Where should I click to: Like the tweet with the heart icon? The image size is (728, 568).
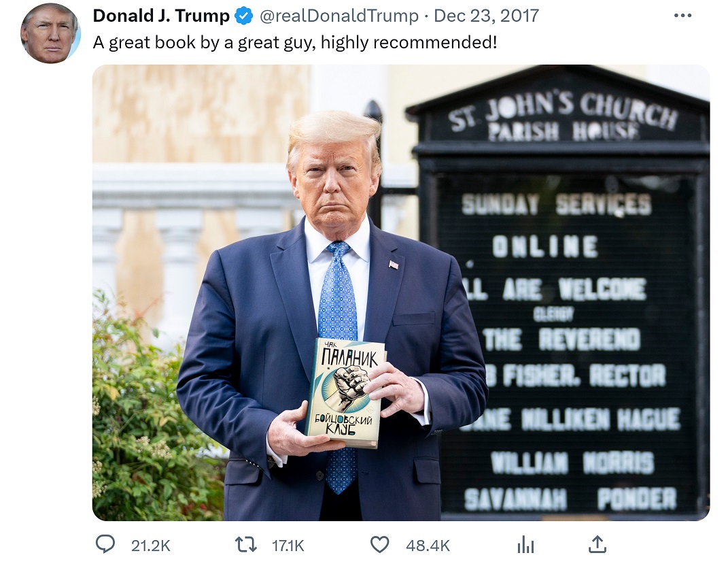[x=379, y=545]
